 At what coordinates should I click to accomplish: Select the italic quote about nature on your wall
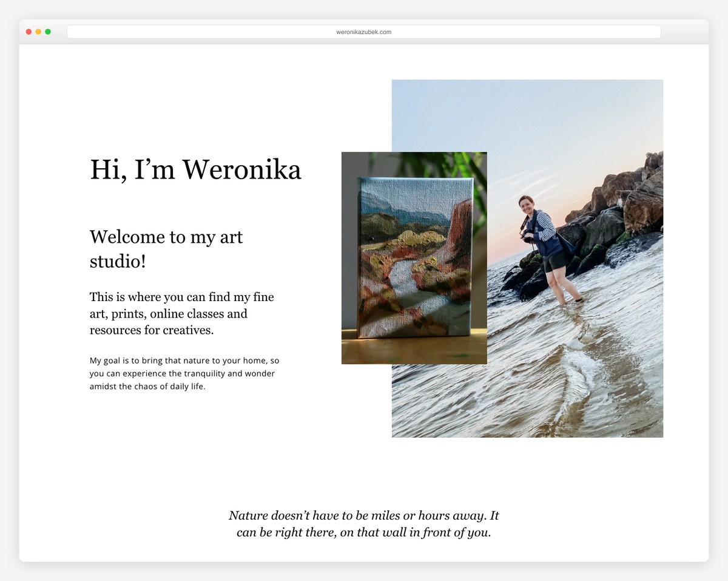coord(364,523)
